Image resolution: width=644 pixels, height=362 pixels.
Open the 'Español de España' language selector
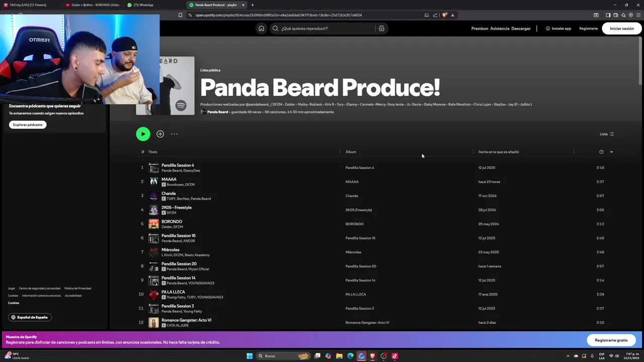[x=30, y=317]
